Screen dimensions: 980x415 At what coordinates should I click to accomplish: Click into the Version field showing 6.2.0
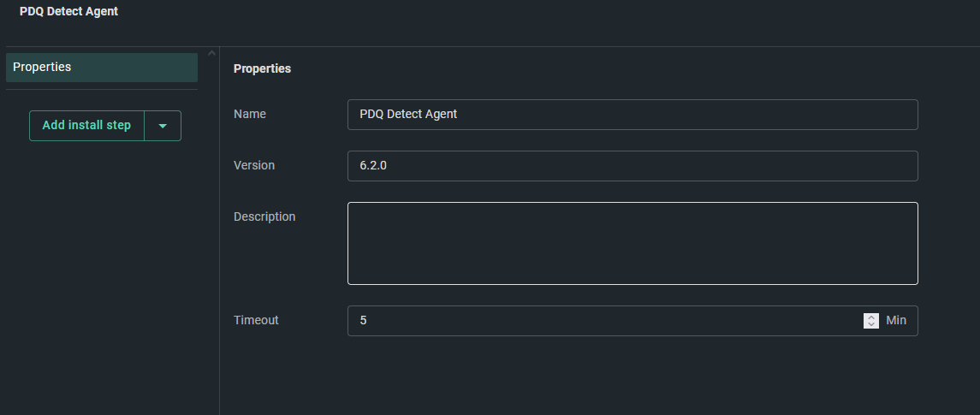633,166
